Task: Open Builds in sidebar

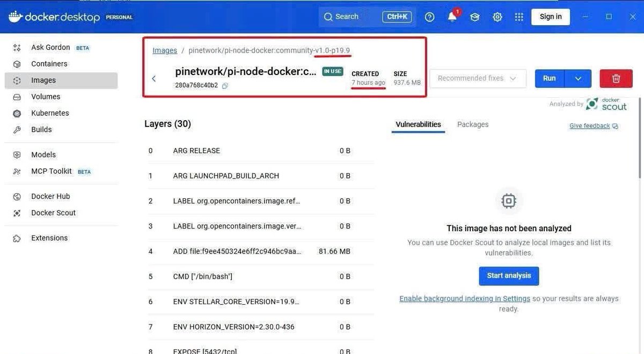Action: pyautogui.click(x=61, y=130)
